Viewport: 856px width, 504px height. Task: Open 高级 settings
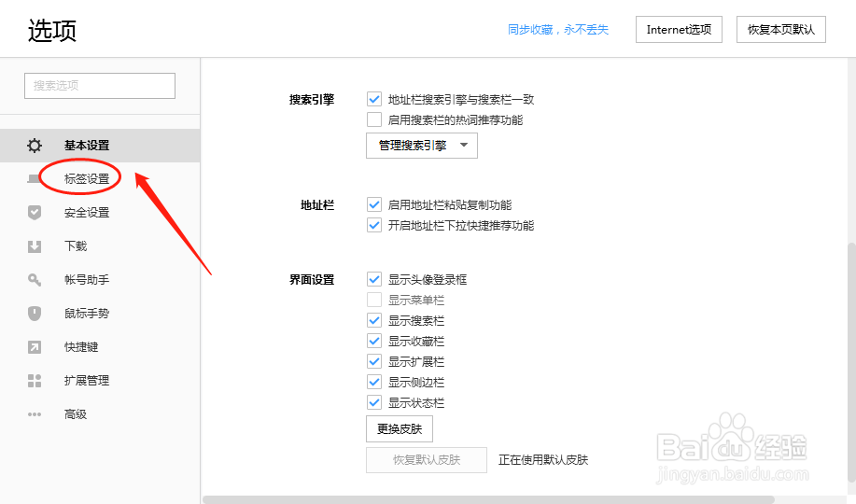(76, 414)
